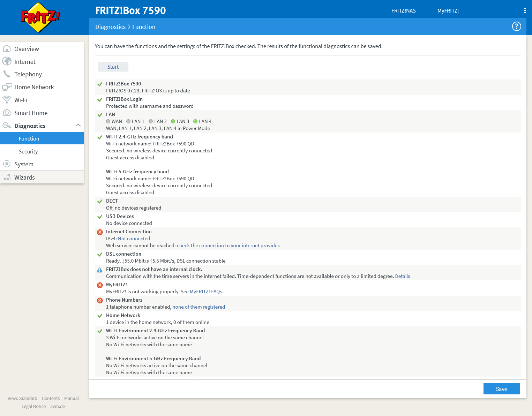Open the Wi-Fi menu item
This screenshot has height=416, width=532.
[42, 100]
